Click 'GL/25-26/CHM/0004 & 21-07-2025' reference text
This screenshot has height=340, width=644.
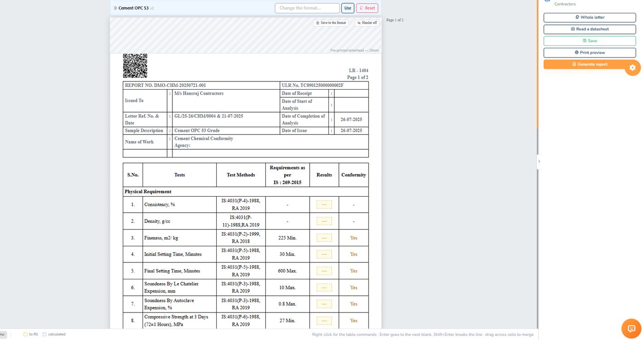click(x=209, y=116)
